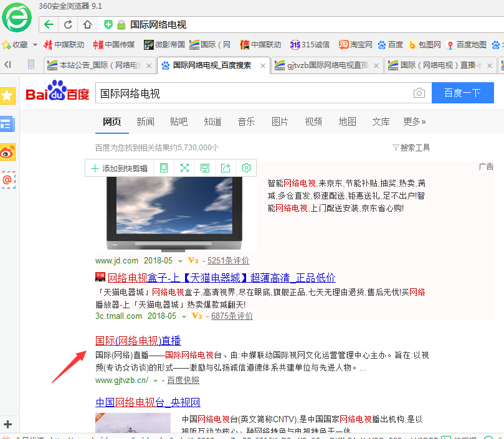Open the mail @ sidebar icon

(7, 180)
